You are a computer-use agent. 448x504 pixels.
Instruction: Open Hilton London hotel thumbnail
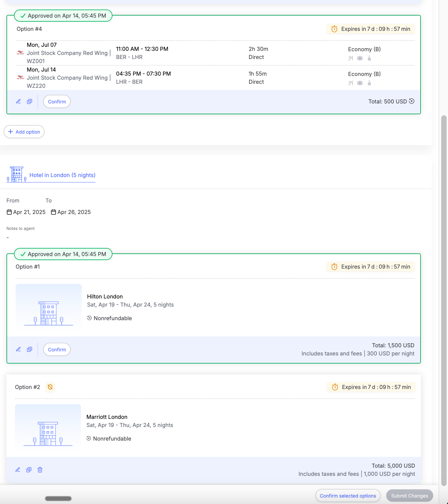tap(48, 307)
